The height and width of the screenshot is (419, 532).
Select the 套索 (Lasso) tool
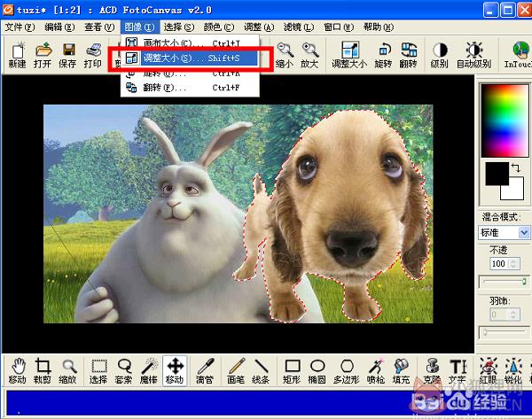[x=124, y=371]
